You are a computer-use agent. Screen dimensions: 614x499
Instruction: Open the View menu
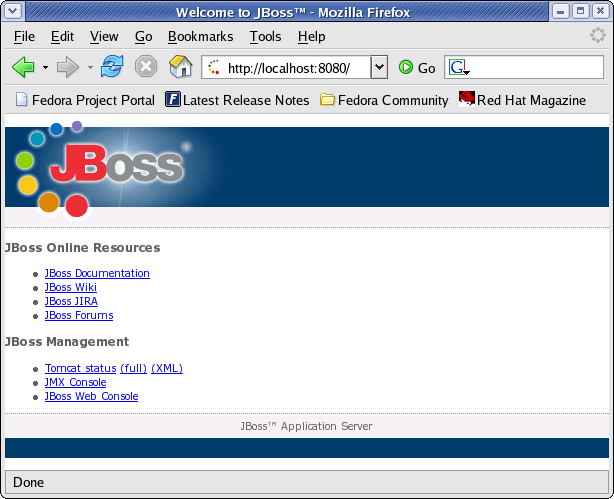point(104,36)
